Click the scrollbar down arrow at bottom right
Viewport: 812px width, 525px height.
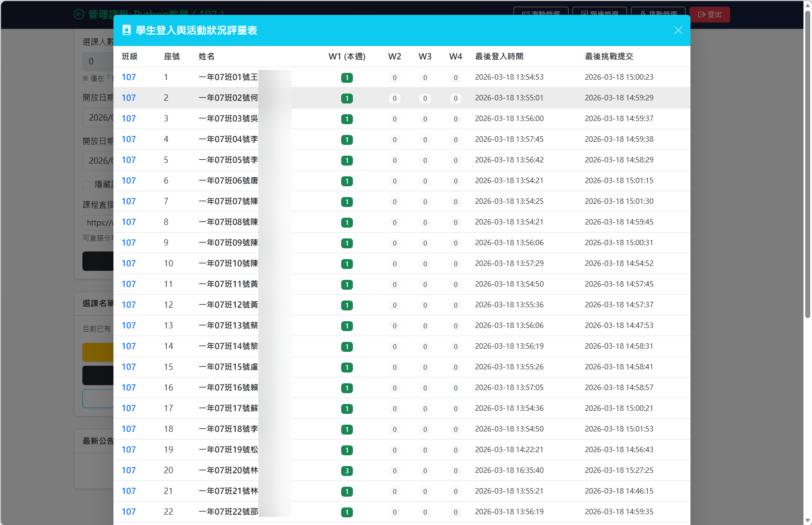tap(807, 521)
